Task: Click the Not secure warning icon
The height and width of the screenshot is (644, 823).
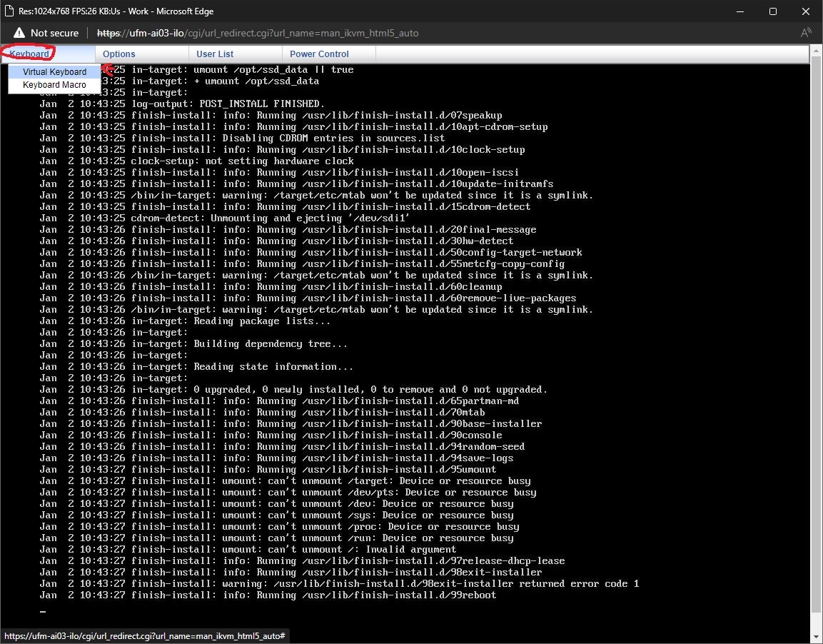Action: click(x=18, y=32)
